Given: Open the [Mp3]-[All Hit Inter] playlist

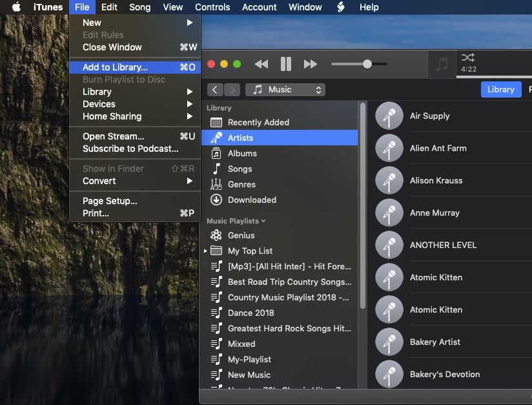Looking at the screenshot, I should coord(280,267).
